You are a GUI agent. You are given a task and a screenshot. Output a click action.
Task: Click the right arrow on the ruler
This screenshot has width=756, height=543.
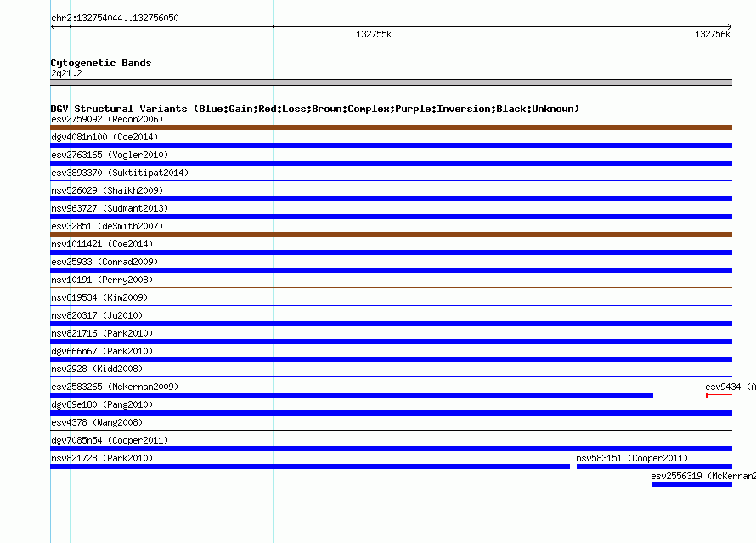pyautogui.click(x=729, y=27)
